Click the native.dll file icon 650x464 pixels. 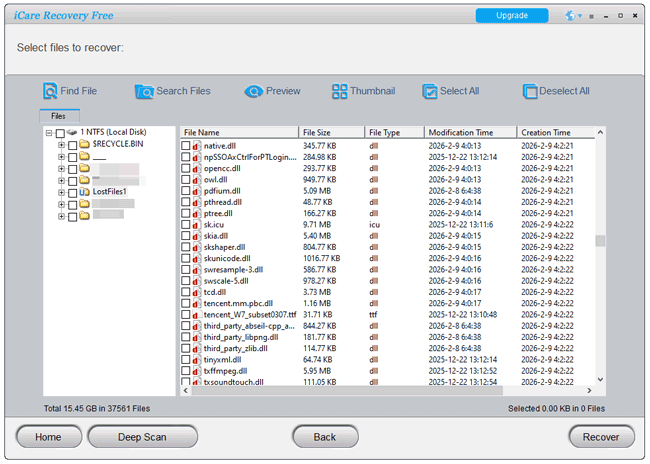[196, 146]
